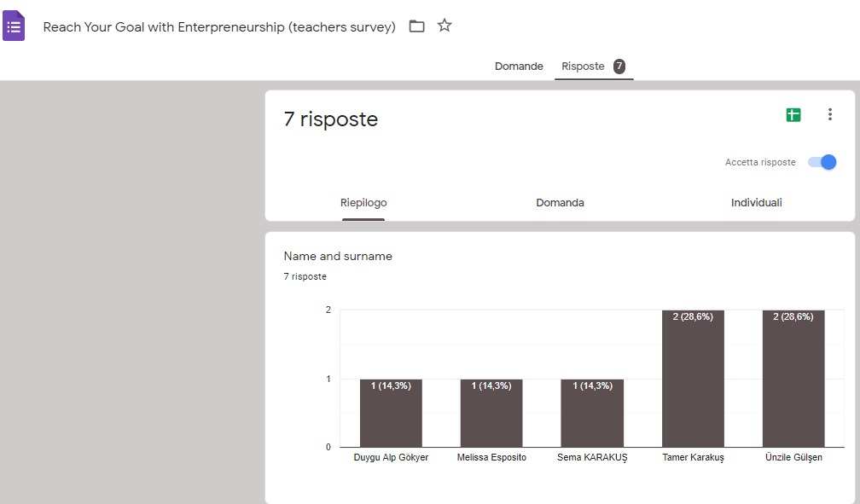860x504 pixels.
Task: Click the Sema KARAKUŞ bar
Action: pos(592,414)
